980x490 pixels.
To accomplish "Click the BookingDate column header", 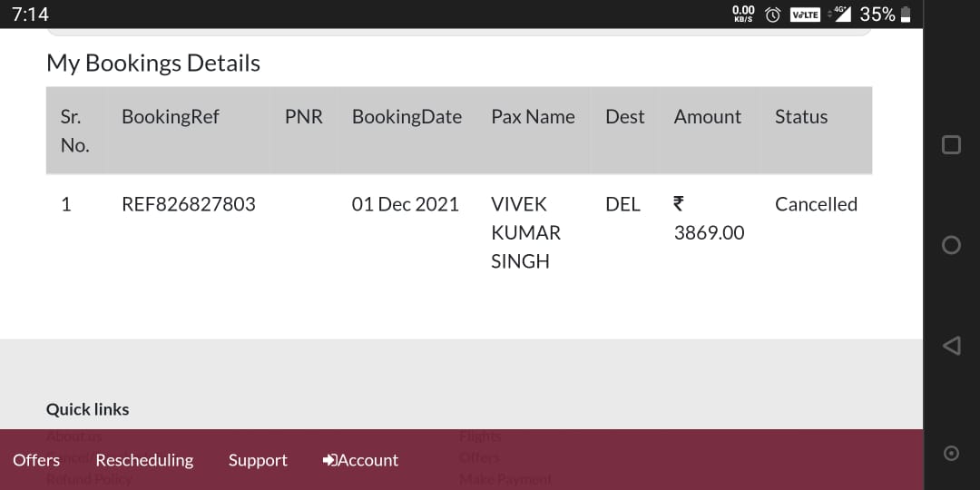I will pos(407,117).
